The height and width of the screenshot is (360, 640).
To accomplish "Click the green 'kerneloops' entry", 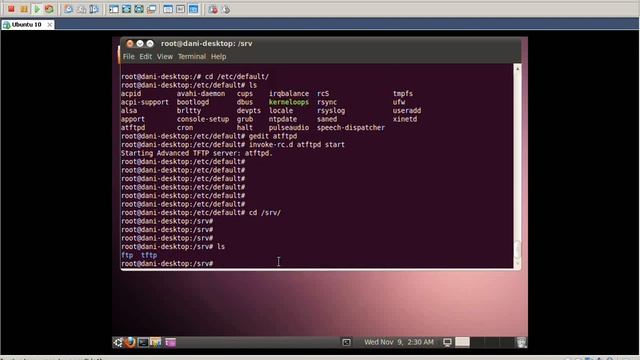I will click(289, 102).
